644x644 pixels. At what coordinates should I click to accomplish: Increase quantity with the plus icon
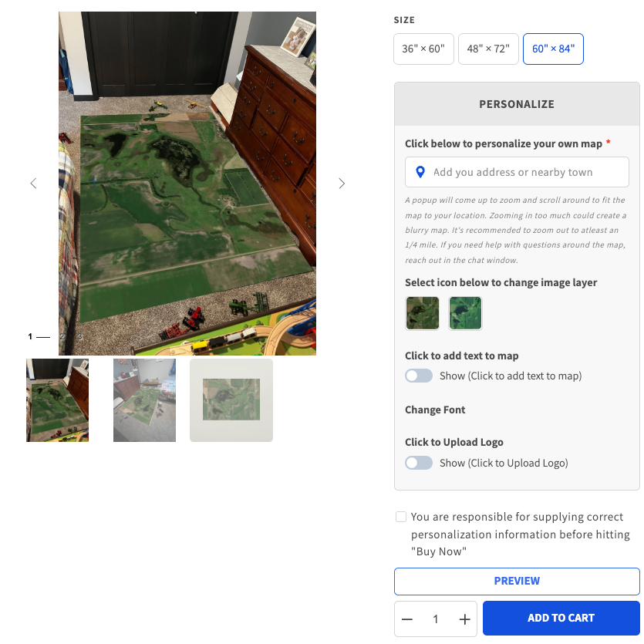(464, 619)
